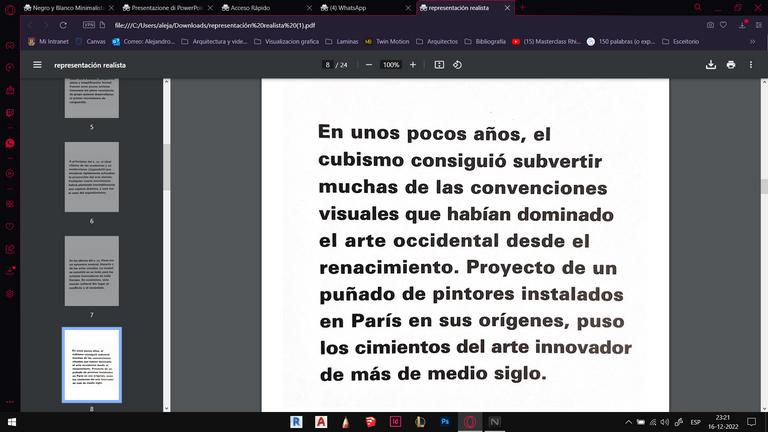Open page 6 thumbnail

tap(92, 178)
